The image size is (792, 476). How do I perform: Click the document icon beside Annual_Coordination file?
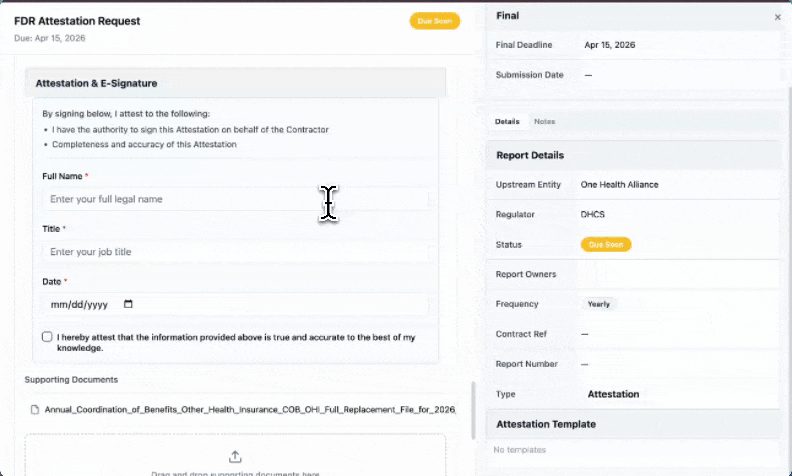pyautogui.click(x=35, y=409)
